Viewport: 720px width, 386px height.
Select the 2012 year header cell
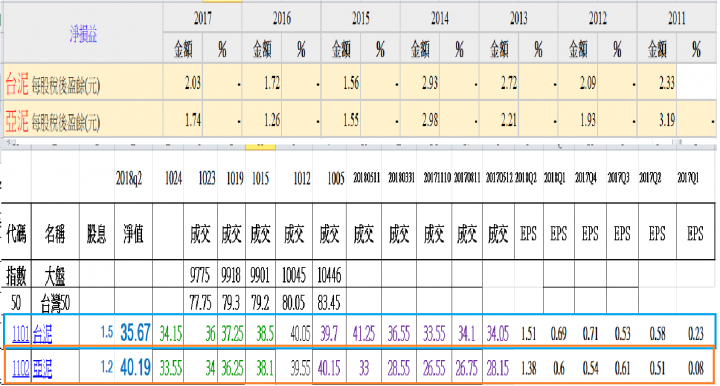597,18
